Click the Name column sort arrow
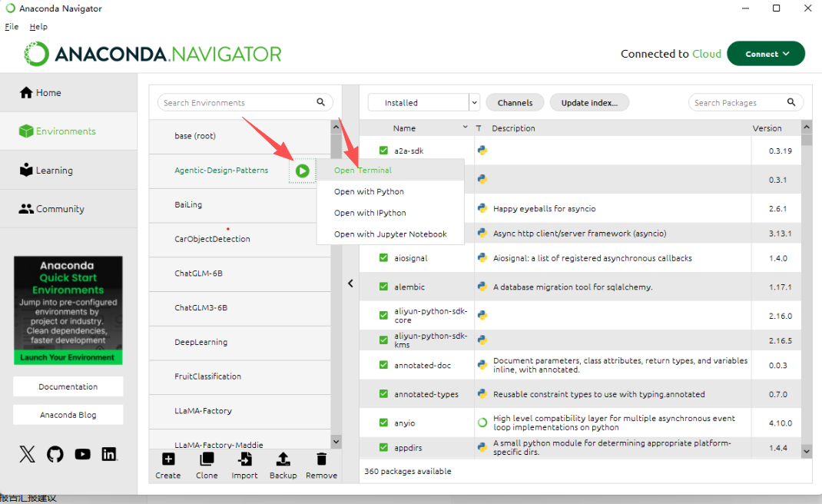Screen dimensions: 822x504 465,128
